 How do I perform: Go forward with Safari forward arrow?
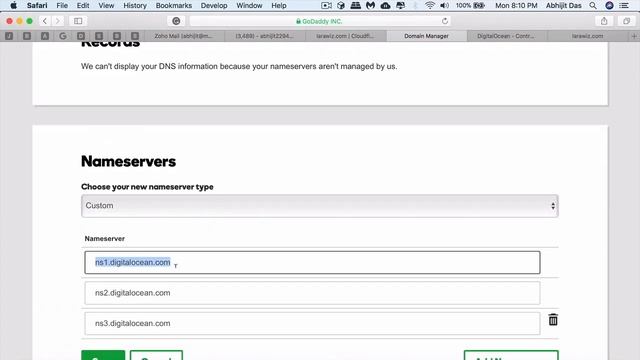coord(58,21)
